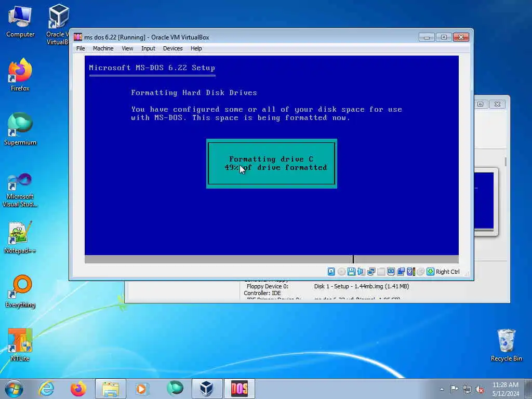Click the overlapping blue squares indicator
The image size is (532, 399).
[401, 271]
